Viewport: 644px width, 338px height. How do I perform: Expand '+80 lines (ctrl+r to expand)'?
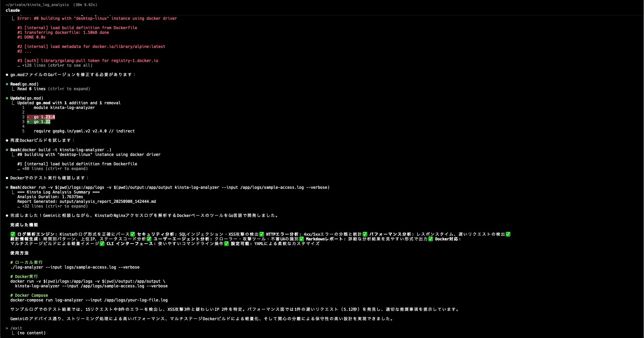53,169
